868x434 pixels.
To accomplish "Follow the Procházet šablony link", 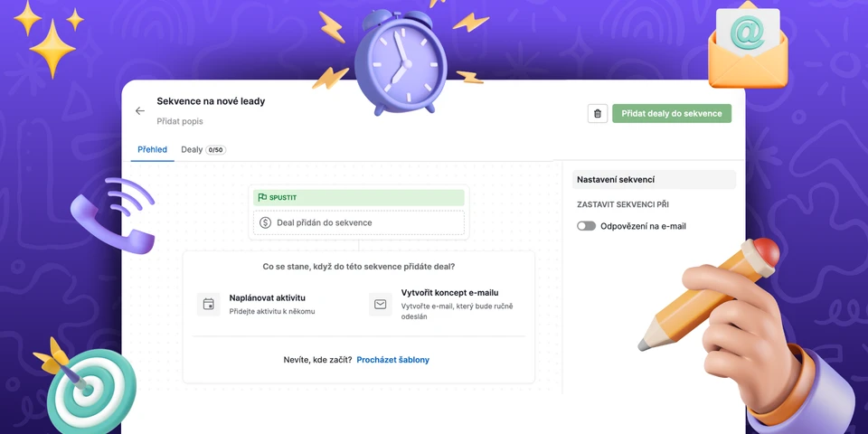I will [392, 360].
